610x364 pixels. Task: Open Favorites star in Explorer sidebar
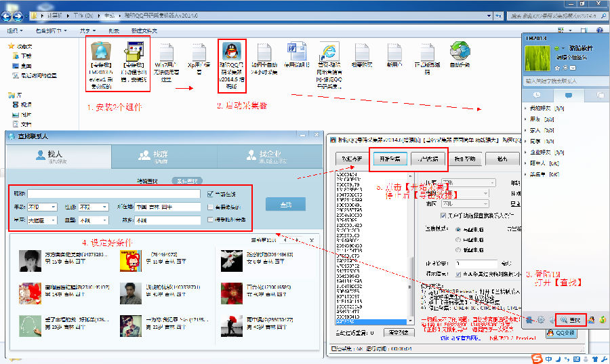pyautogui.click(x=12, y=46)
